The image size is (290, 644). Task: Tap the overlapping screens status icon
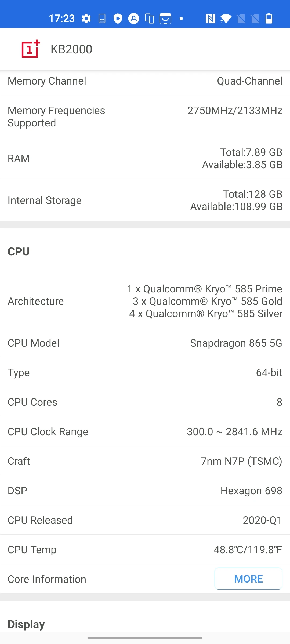pyautogui.click(x=149, y=19)
